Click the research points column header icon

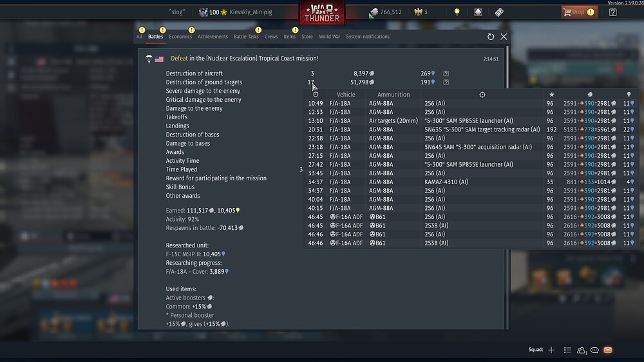pyautogui.click(x=629, y=95)
